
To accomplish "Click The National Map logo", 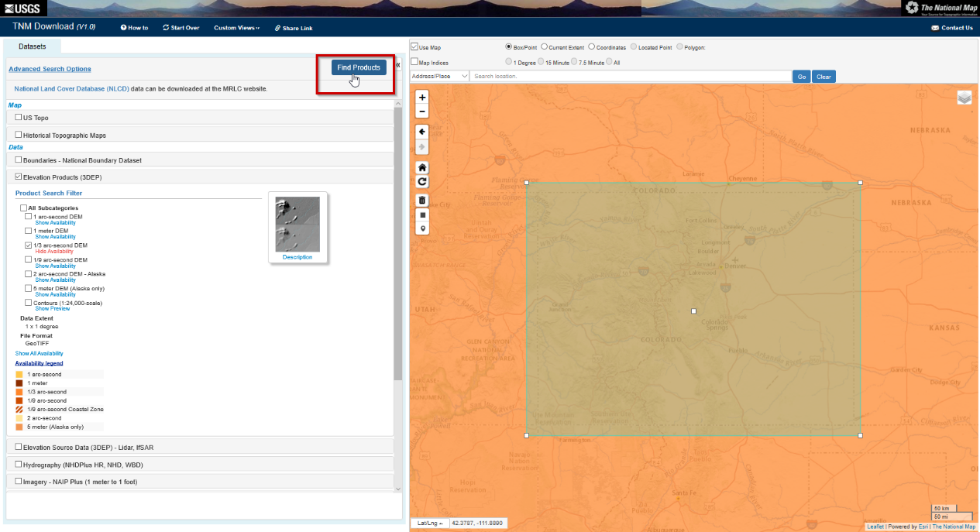I will pyautogui.click(x=940, y=9).
